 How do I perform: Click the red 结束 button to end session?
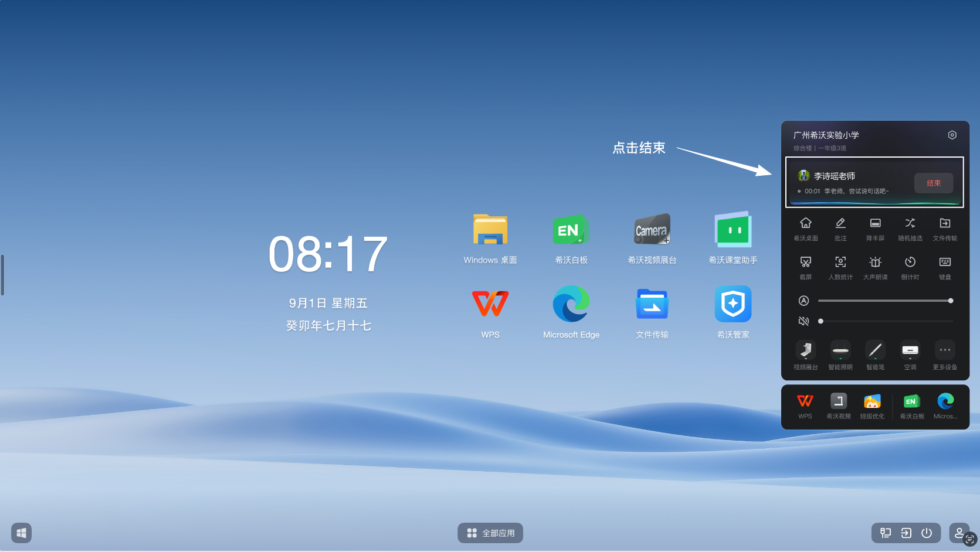click(x=933, y=183)
